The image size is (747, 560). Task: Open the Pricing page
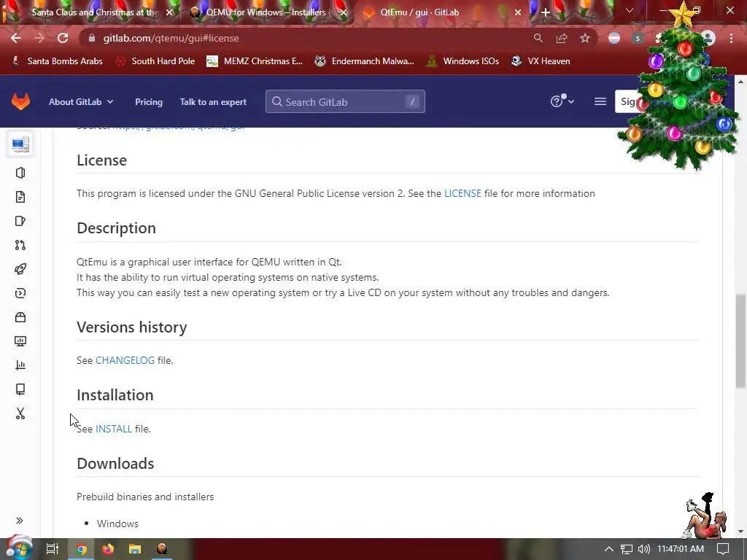pos(149,102)
